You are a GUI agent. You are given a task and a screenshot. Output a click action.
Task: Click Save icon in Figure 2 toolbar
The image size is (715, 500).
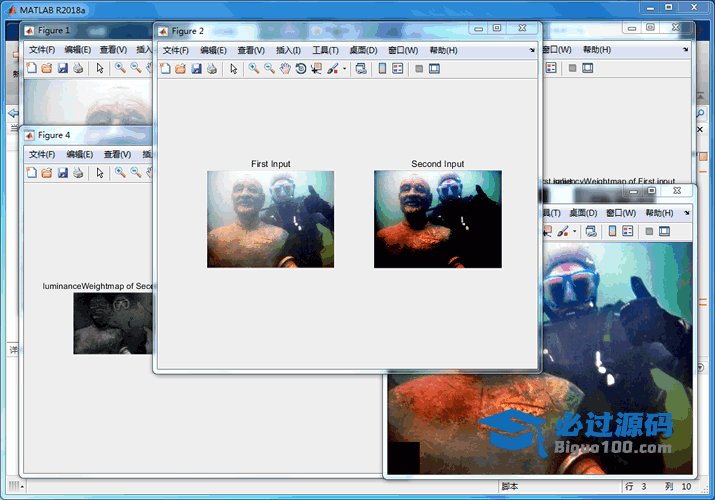(196, 69)
